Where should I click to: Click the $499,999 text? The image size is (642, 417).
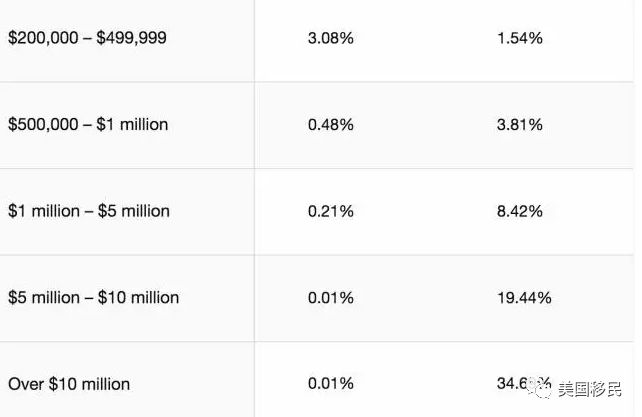[131, 38]
